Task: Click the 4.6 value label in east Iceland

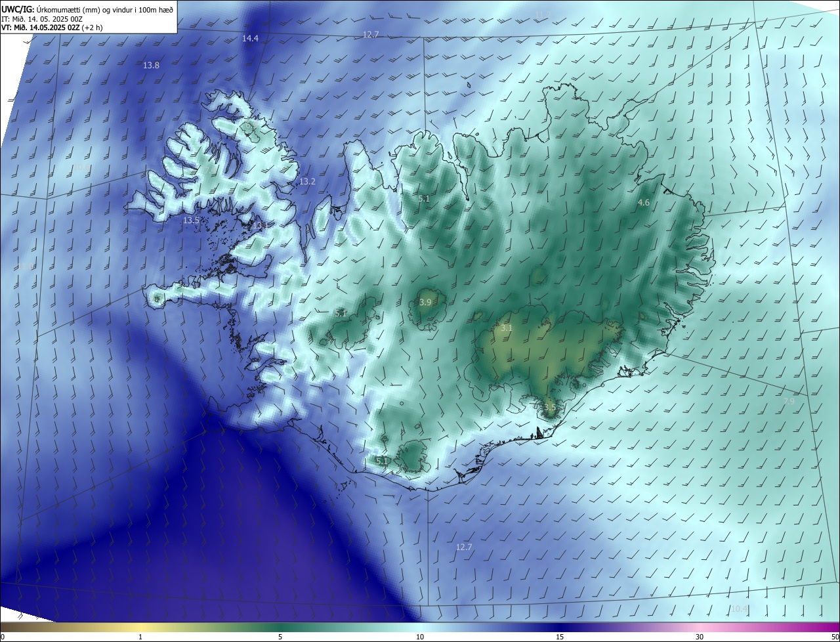Action: point(644,203)
